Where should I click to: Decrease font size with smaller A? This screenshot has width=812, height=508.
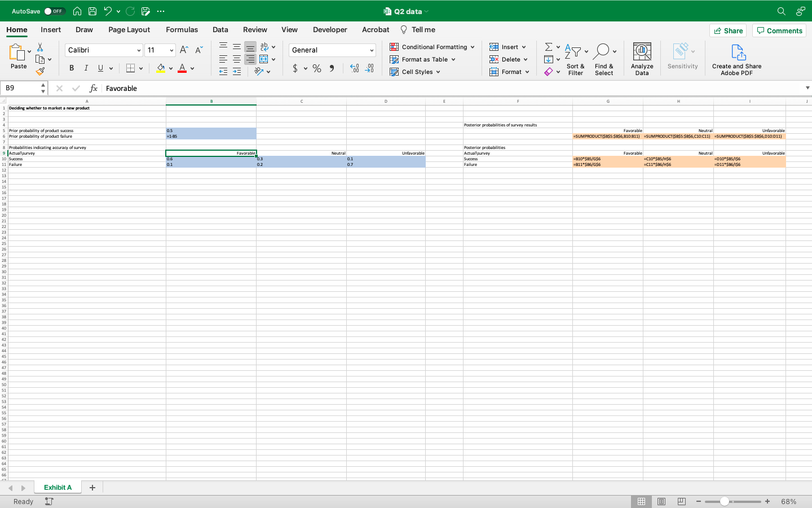pos(198,50)
